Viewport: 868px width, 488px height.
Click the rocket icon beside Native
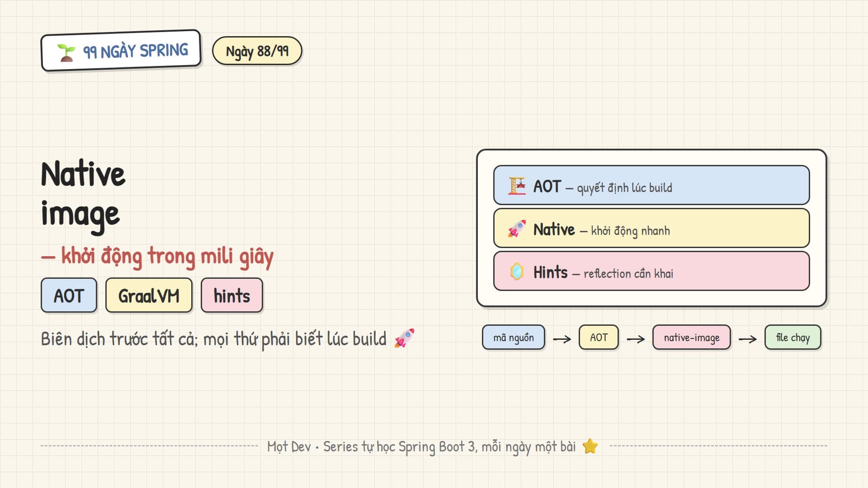pos(517,229)
